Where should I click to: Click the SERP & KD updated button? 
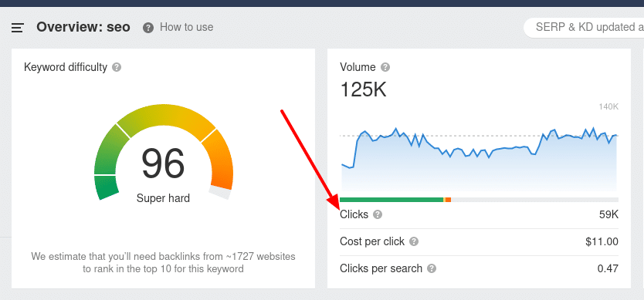(x=584, y=28)
